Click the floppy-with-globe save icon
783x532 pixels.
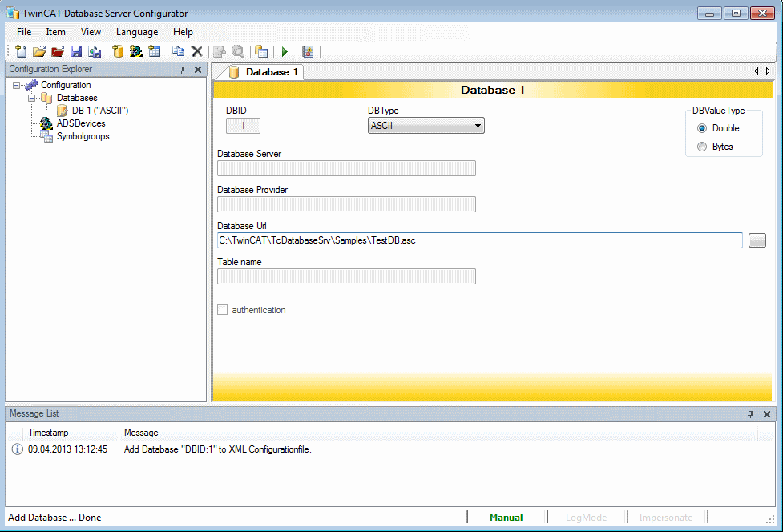click(95, 51)
